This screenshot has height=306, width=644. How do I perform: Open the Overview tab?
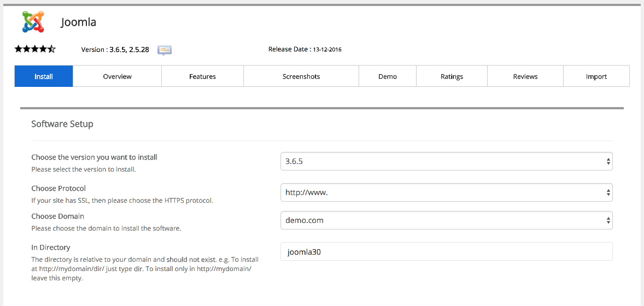point(117,76)
